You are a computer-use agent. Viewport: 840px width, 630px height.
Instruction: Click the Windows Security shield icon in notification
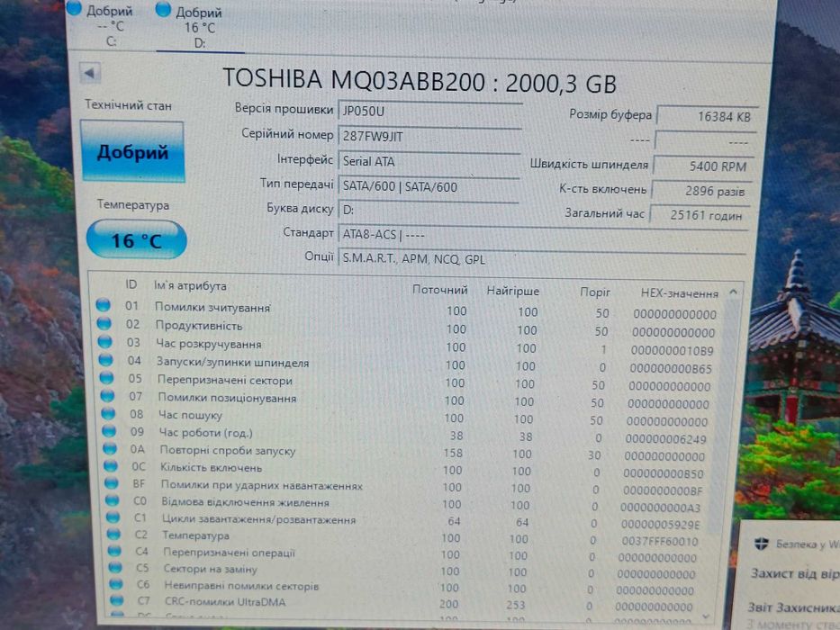[x=762, y=544]
